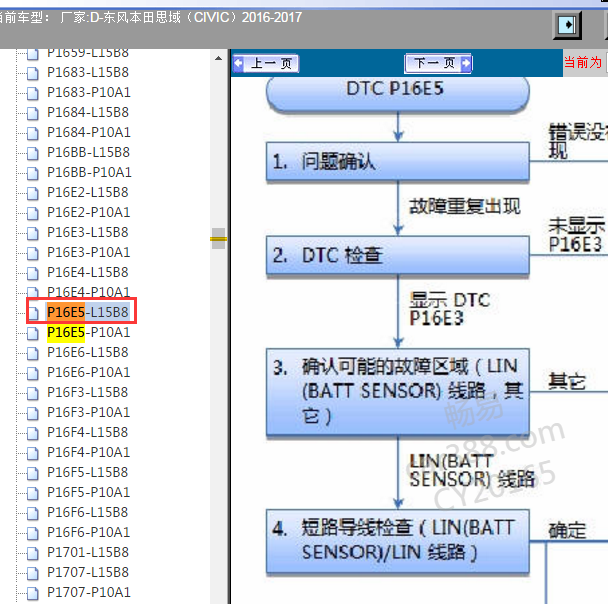Open document icon for P1683-L15B8
Image resolution: width=608 pixels, height=604 pixels.
(33, 72)
